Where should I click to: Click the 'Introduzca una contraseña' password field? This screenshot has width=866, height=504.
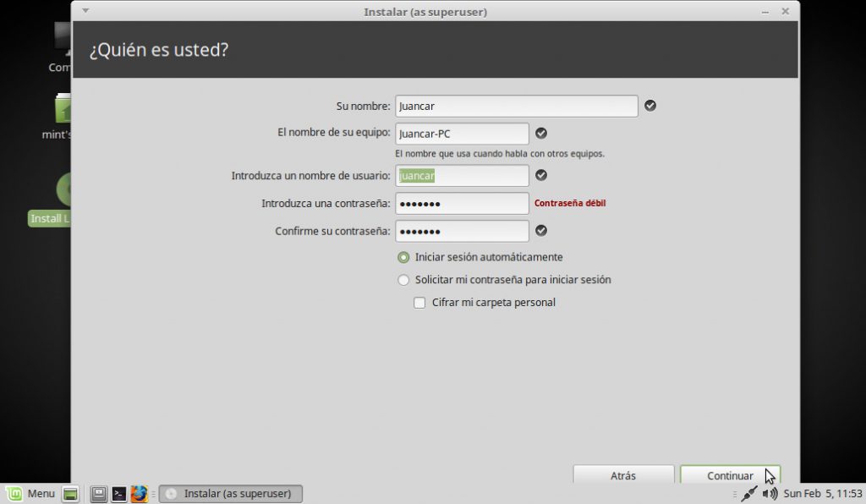coord(462,204)
